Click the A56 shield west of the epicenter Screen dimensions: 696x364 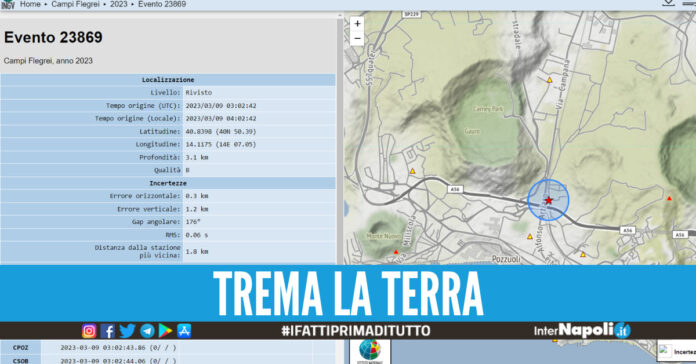[455, 190]
